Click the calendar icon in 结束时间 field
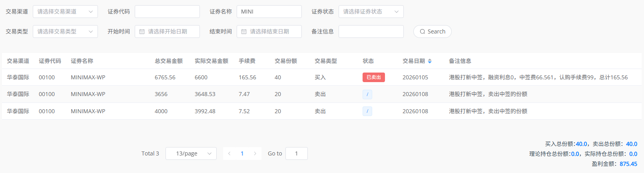The height and width of the screenshot is (173, 644). pos(244,31)
